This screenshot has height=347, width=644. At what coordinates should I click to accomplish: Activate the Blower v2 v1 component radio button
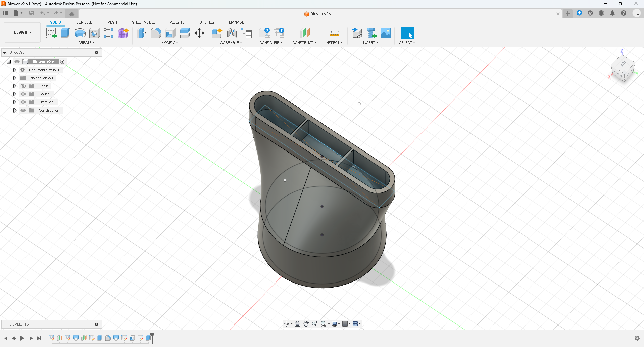(x=62, y=62)
